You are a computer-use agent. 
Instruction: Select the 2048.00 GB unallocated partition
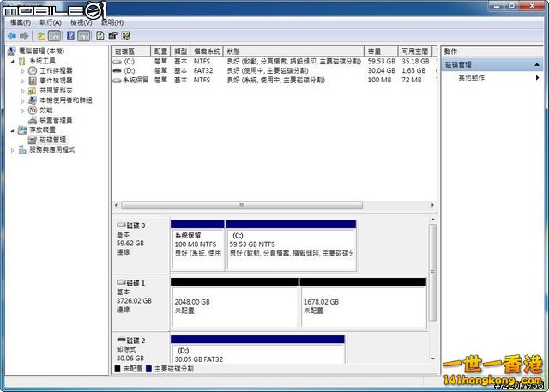(234, 306)
